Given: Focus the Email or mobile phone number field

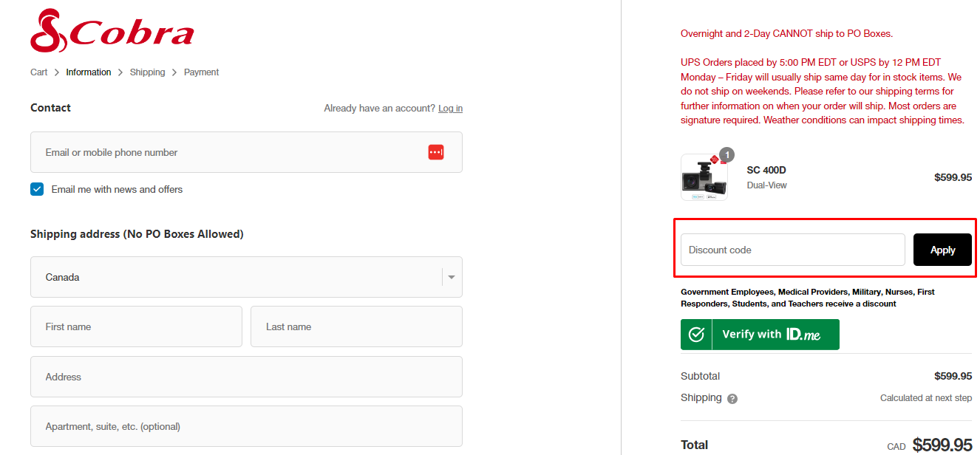Looking at the screenshot, I should 246,152.
